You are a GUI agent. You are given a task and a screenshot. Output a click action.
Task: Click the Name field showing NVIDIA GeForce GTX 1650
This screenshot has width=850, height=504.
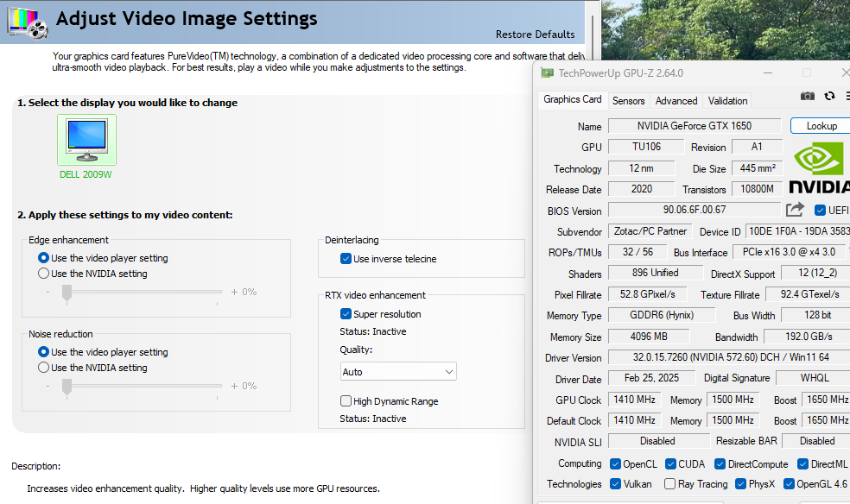[x=695, y=126]
